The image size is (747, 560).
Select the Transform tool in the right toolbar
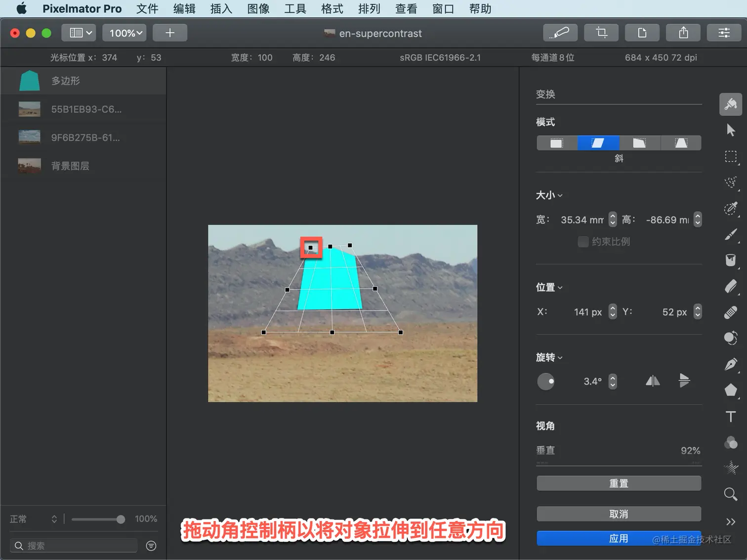tap(731, 104)
